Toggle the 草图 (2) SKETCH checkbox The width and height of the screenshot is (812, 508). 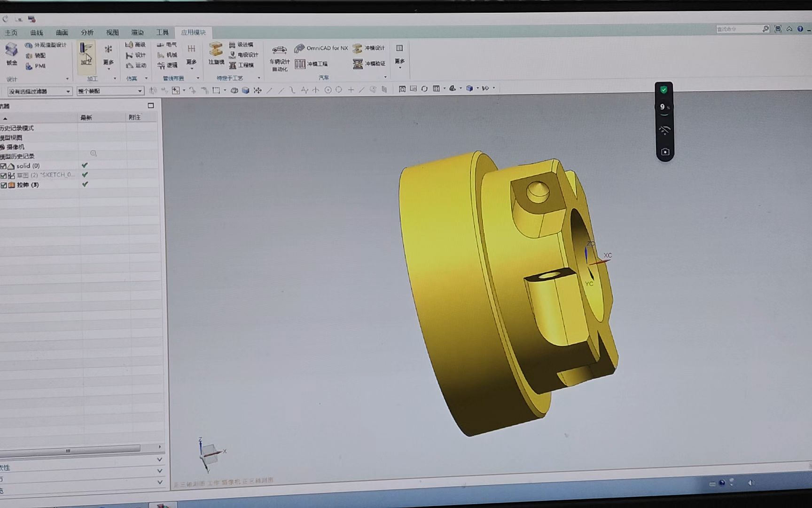pyautogui.click(x=4, y=175)
